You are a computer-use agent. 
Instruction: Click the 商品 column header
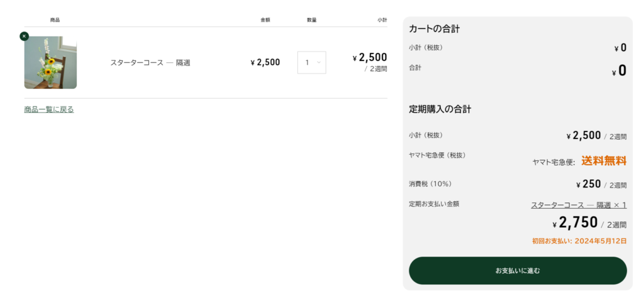click(x=55, y=19)
